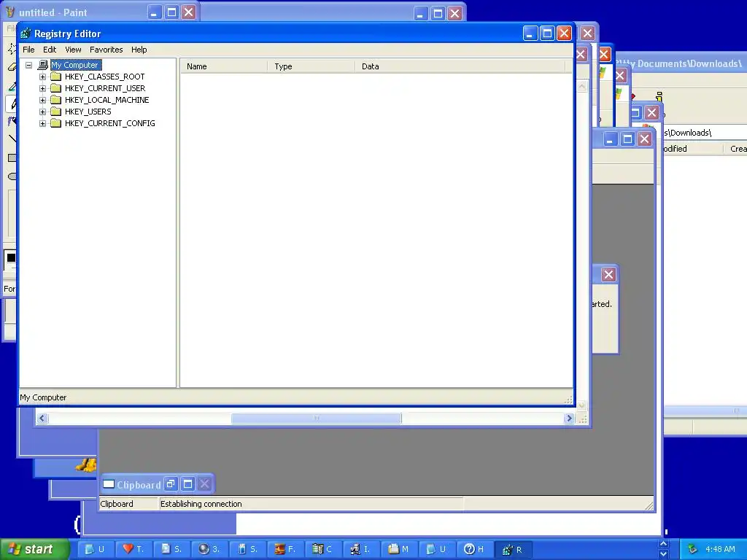Screen dimensions: 747x560
Task: Switch to taskbar item labeled T with heart icon
Action: [133, 549]
